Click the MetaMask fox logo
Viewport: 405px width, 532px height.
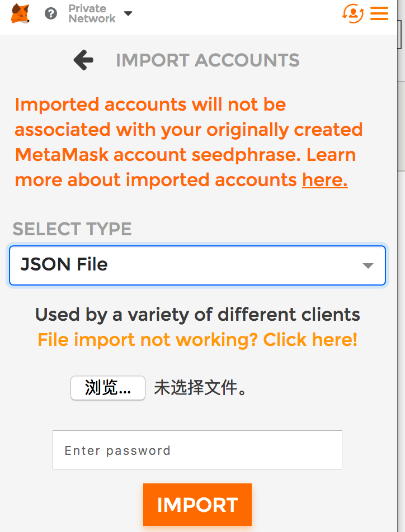pyautogui.click(x=20, y=13)
